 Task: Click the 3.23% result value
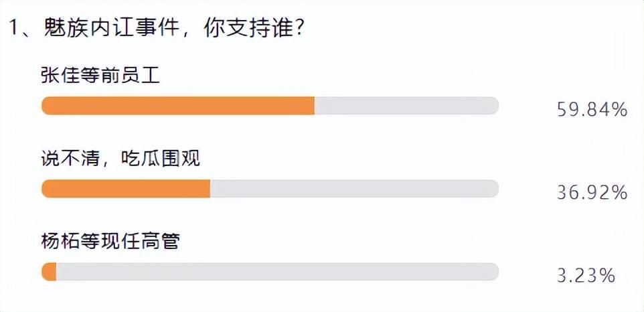(x=586, y=275)
